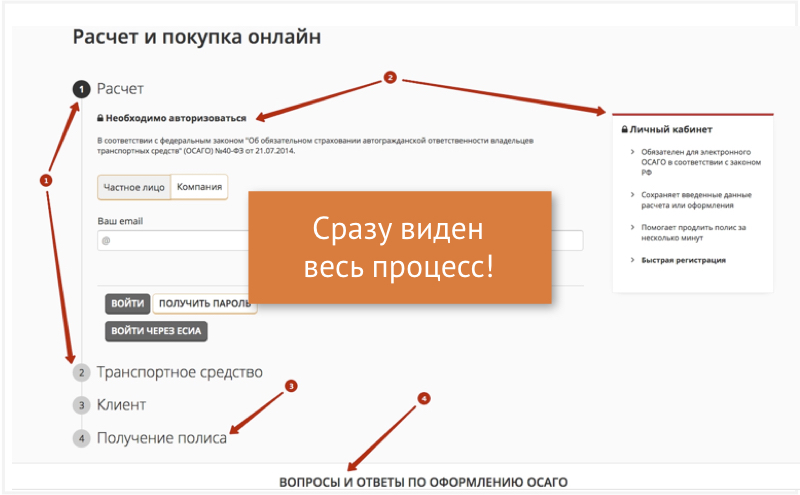The height and width of the screenshot is (495, 800).
Task: Click the "Транспортное средство" step title
Action: (180, 373)
